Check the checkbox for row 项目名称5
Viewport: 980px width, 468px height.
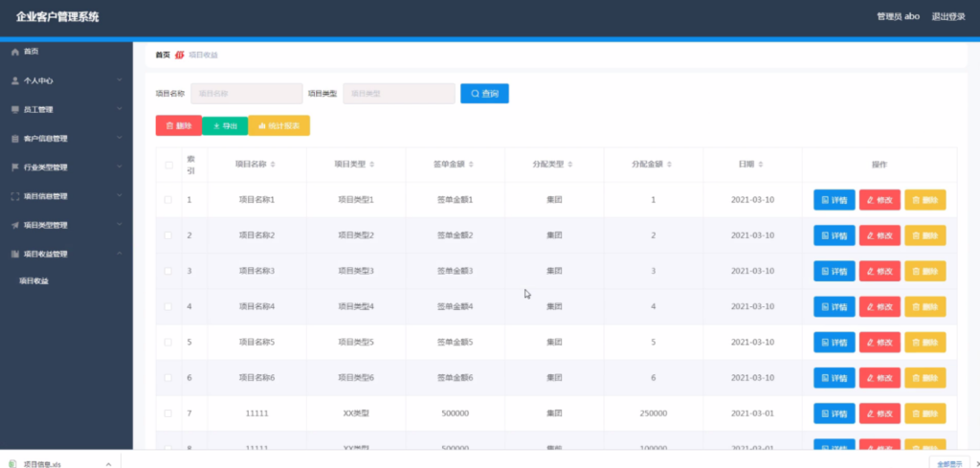point(168,343)
